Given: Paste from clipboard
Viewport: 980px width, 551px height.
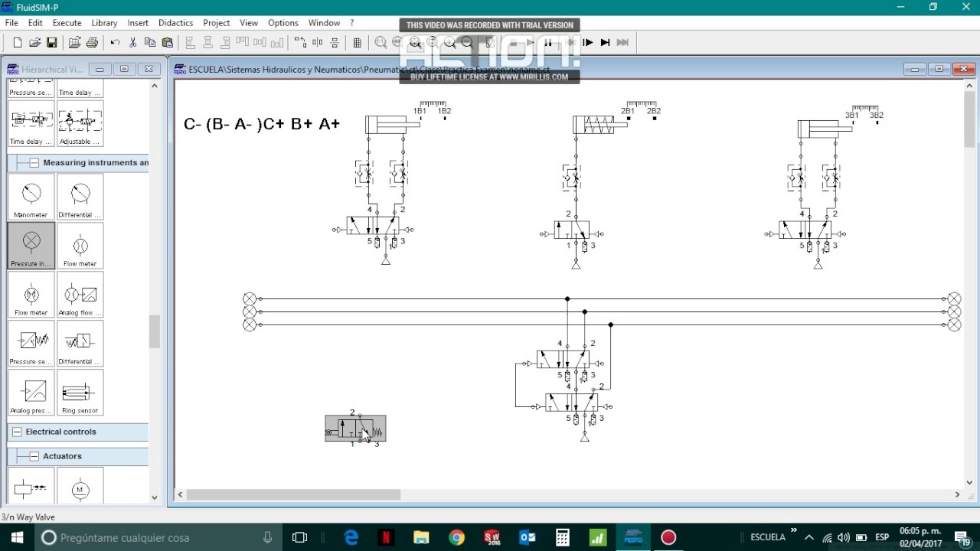Looking at the screenshot, I should (x=167, y=43).
